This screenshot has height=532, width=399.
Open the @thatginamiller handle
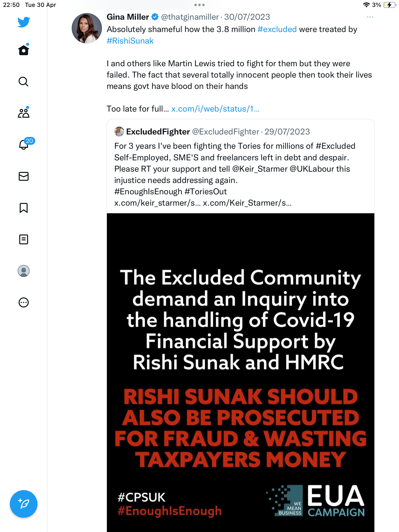point(190,17)
